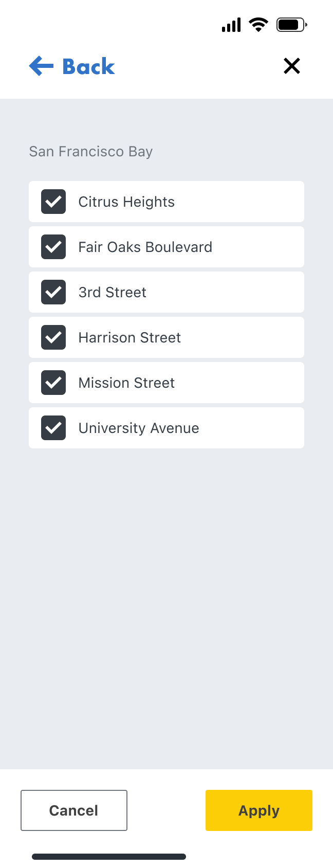Click the blue back arrow icon
The height and width of the screenshot is (868, 333).
41,66
